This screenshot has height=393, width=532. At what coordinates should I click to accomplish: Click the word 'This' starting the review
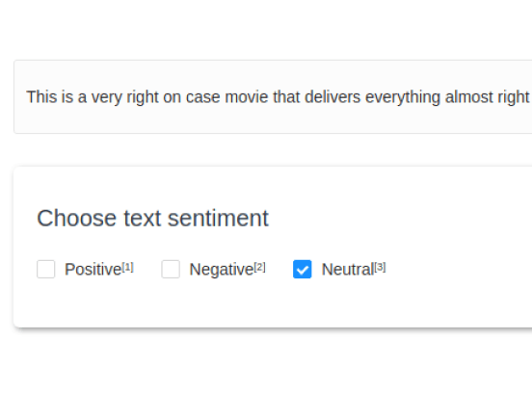coord(41,97)
